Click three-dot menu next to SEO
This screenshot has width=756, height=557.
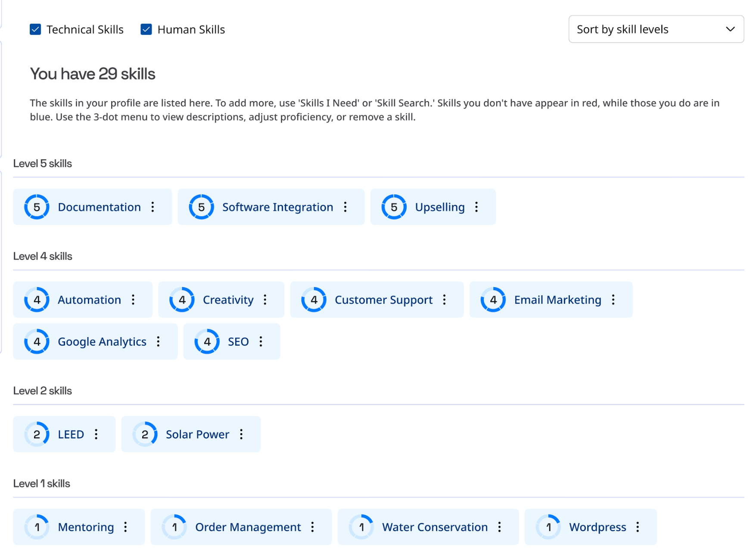261,341
